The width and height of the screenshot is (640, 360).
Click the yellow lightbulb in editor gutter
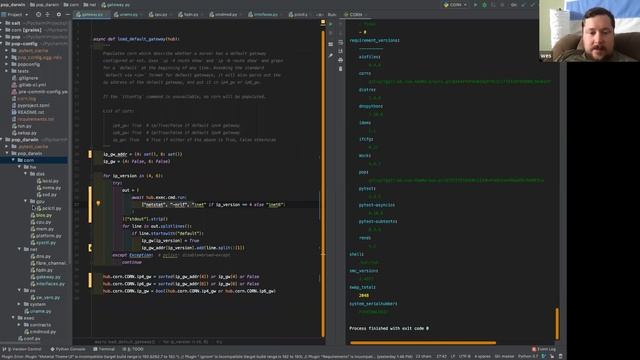tap(98, 203)
